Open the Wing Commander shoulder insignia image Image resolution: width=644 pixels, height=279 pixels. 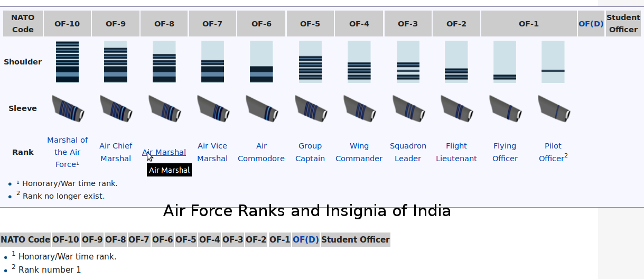click(359, 62)
